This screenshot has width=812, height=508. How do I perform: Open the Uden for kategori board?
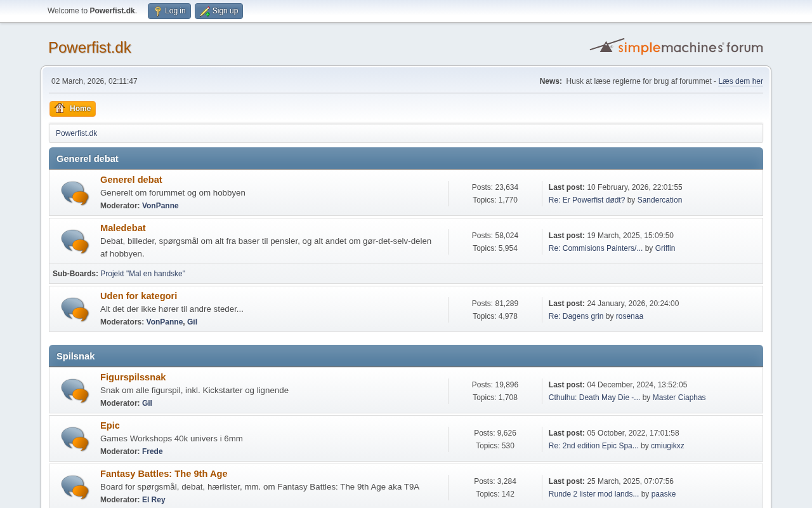click(x=138, y=296)
